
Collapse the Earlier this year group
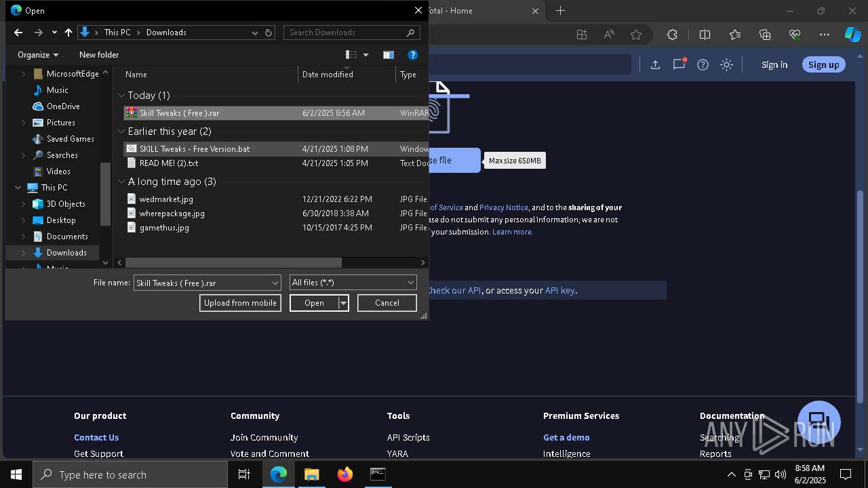click(x=122, y=131)
